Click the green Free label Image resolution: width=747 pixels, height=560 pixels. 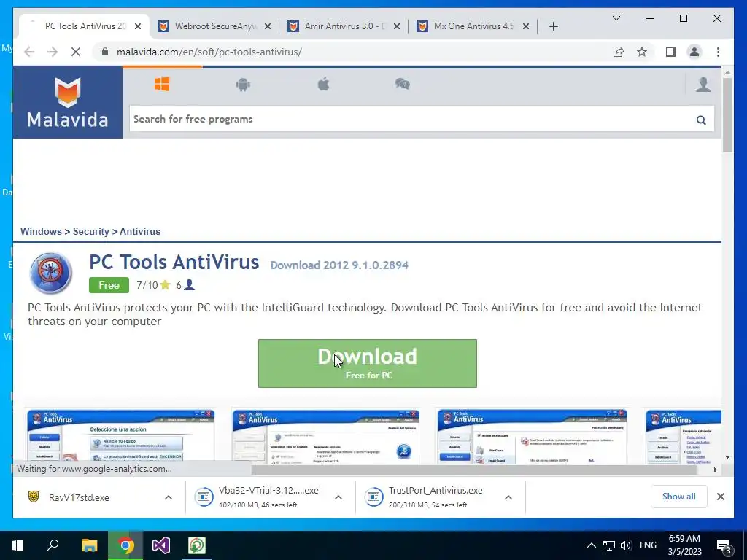(109, 285)
